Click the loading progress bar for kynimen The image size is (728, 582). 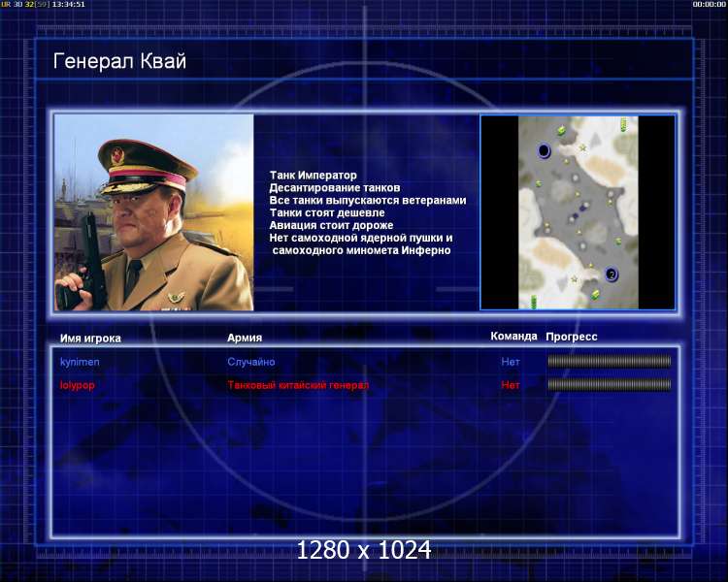click(x=610, y=361)
